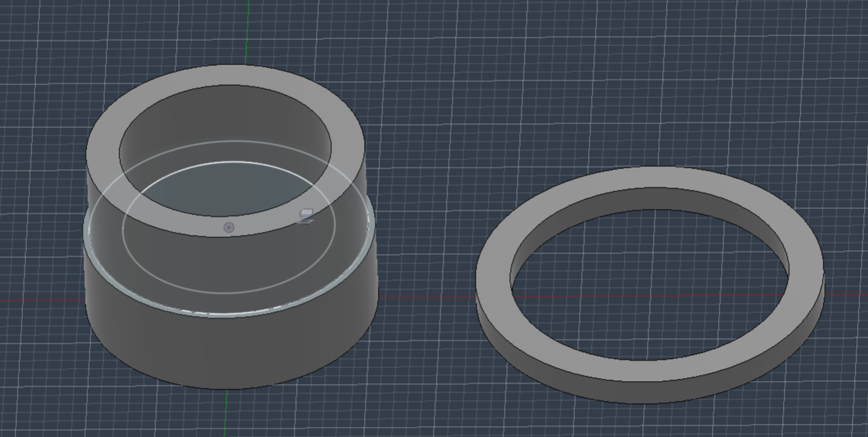This screenshot has width=868, height=437.
Task: Click the offset plane glyph icon
Action: coord(306,217)
